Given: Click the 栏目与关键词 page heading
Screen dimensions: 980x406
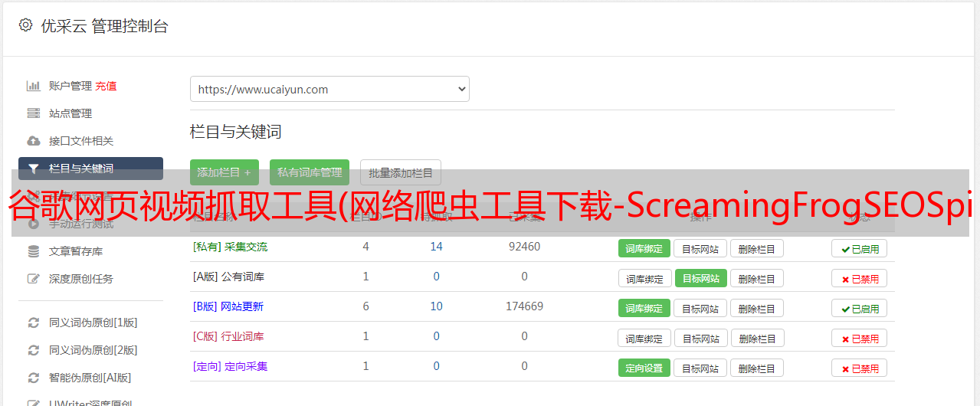Looking at the screenshot, I should tap(235, 132).
